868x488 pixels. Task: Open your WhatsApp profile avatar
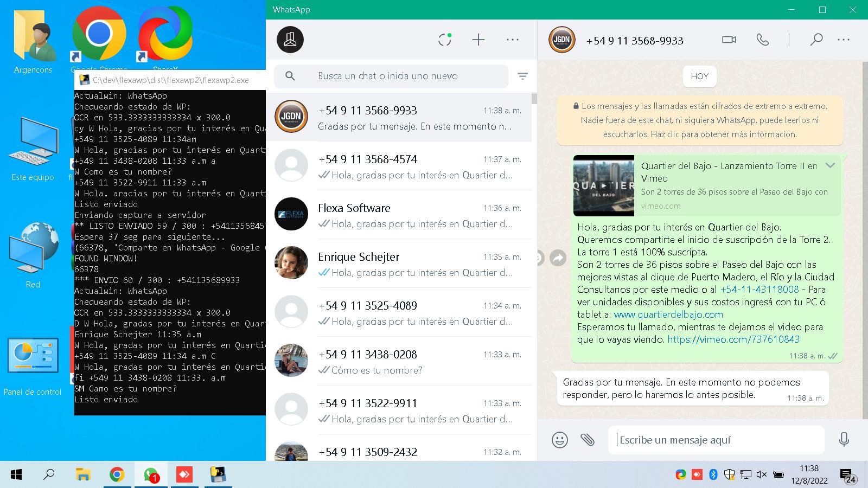[x=290, y=40]
